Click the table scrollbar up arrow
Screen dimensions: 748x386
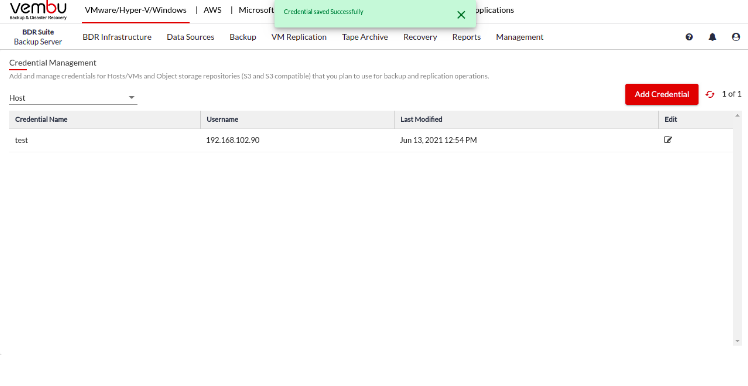[738, 115]
